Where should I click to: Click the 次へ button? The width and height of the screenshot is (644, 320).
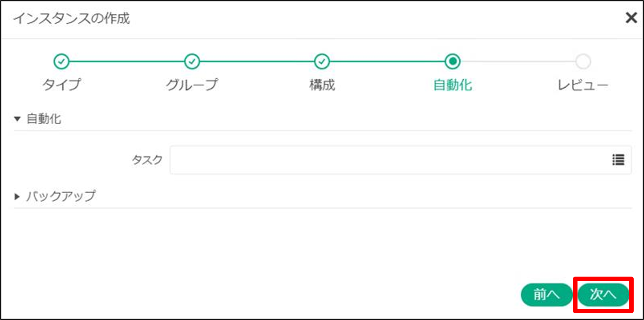[603, 295]
